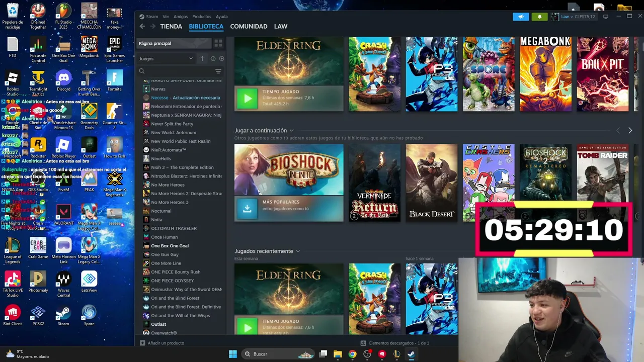Screen dimensions: 644x362
Task: Click the Windows taskbar Buscar search box
Action: click(x=279, y=354)
